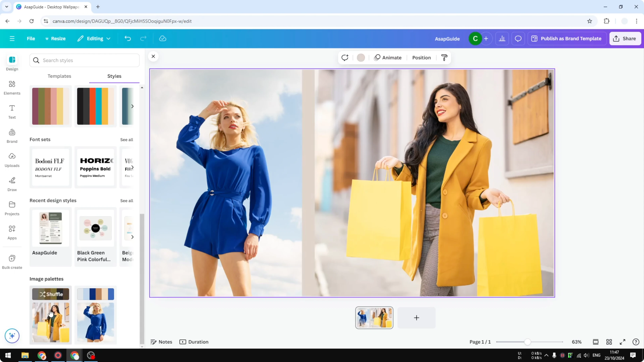The width and height of the screenshot is (644, 362).
Task: Expand the color palettes carousel arrow
Action: coord(132,106)
